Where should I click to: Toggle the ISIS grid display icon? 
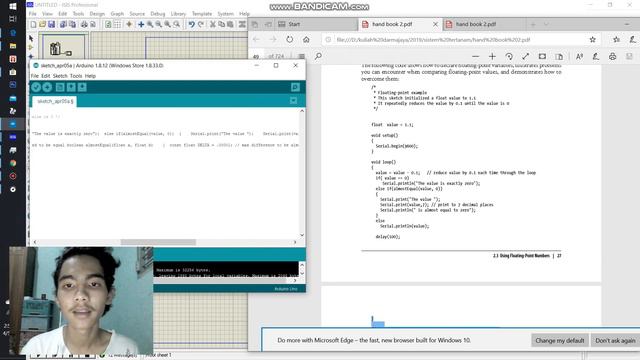coord(117,24)
